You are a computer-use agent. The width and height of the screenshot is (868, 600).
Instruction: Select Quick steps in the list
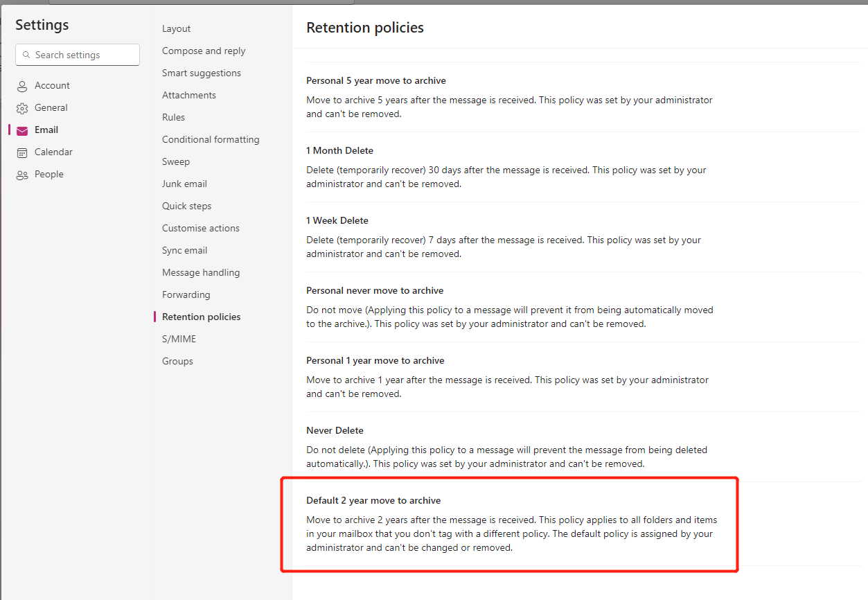(187, 206)
